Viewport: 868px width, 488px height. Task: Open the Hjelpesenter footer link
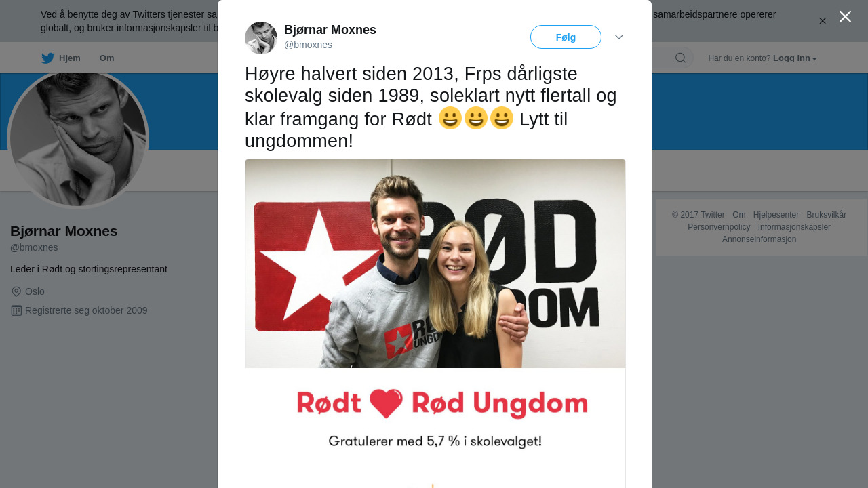pyautogui.click(x=776, y=215)
